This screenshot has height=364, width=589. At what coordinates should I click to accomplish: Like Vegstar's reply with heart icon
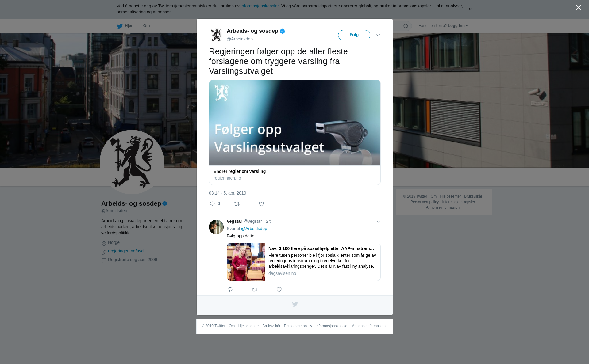[x=279, y=290]
